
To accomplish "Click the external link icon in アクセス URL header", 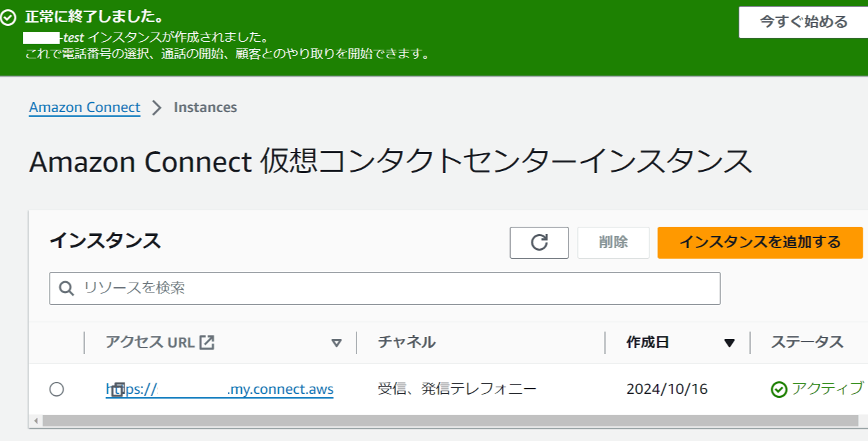I will 207,342.
